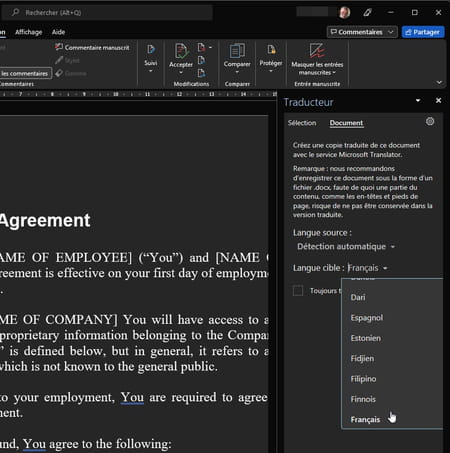Expand the Accepter dropdown arrow

point(181,72)
